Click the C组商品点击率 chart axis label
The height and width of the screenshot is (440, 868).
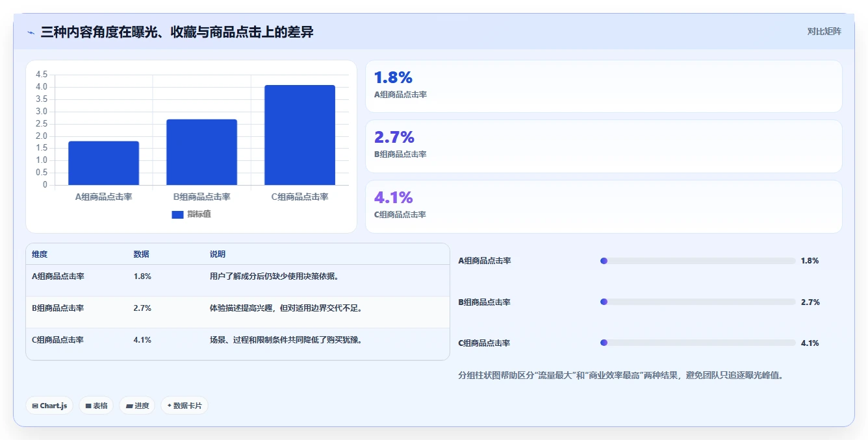tap(300, 197)
